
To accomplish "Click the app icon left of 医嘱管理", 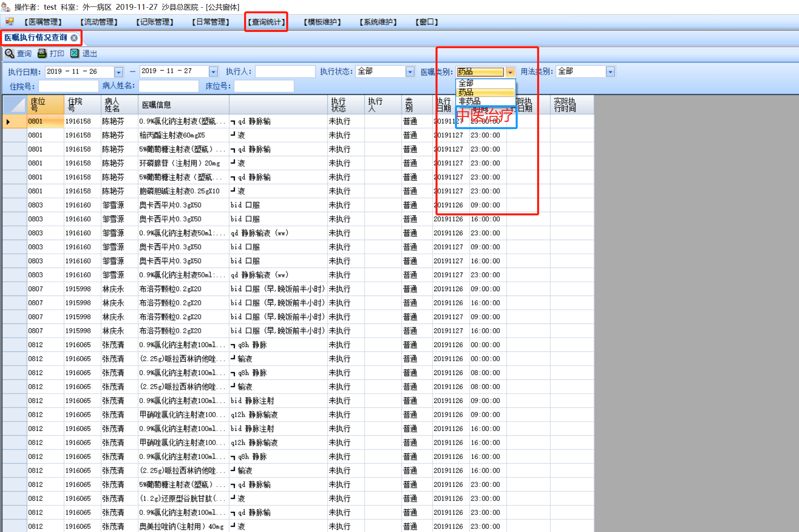I will coord(9,22).
